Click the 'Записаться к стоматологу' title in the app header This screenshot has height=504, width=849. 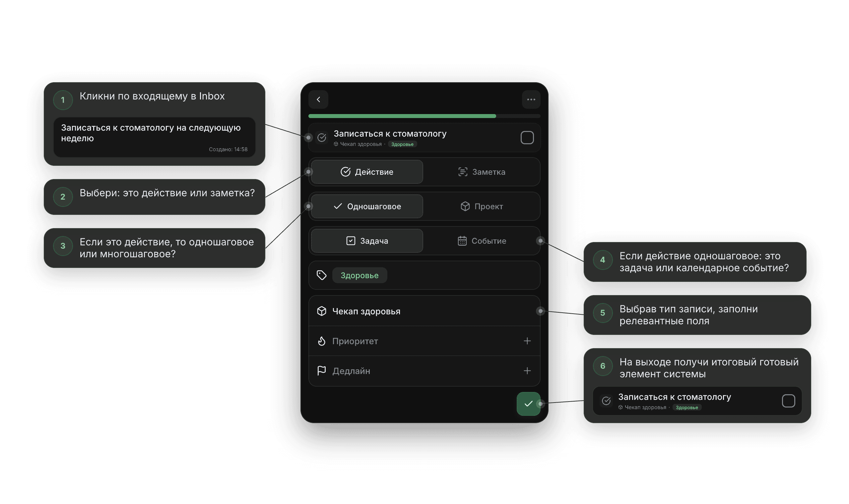390,134
